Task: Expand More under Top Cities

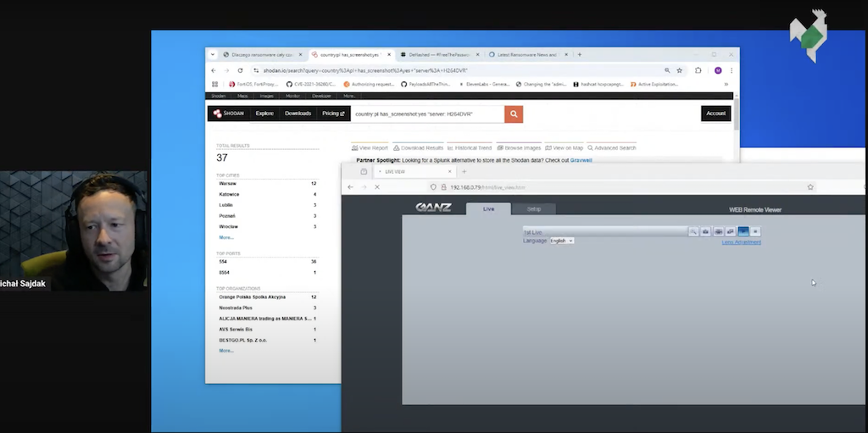Action: pos(225,237)
